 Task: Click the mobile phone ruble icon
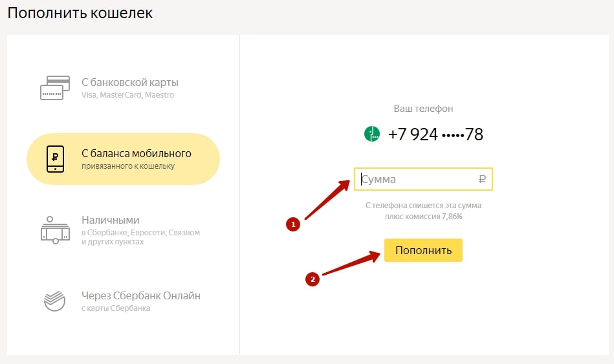click(x=56, y=159)
